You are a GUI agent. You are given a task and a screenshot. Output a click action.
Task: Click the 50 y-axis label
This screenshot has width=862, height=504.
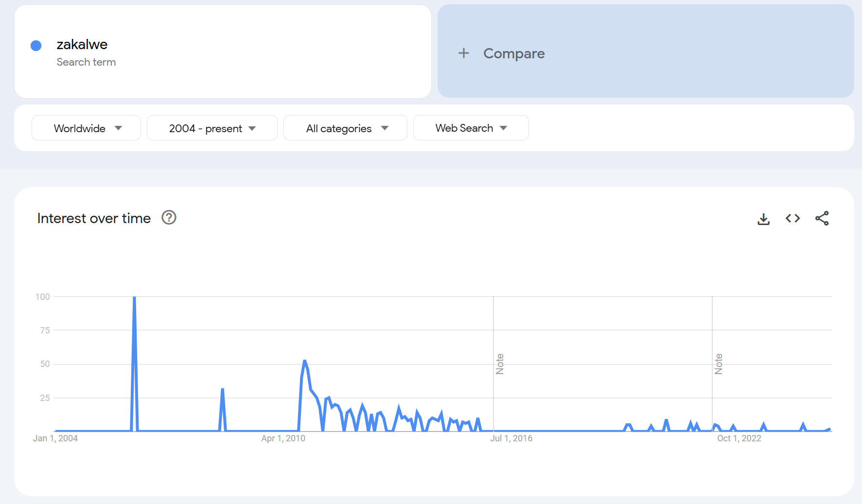click(45, 364)
